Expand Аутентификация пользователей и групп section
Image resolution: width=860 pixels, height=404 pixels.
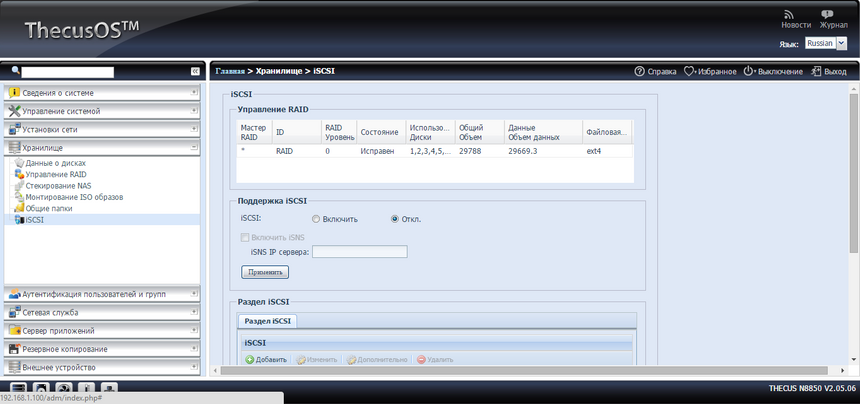pos(194,294)
